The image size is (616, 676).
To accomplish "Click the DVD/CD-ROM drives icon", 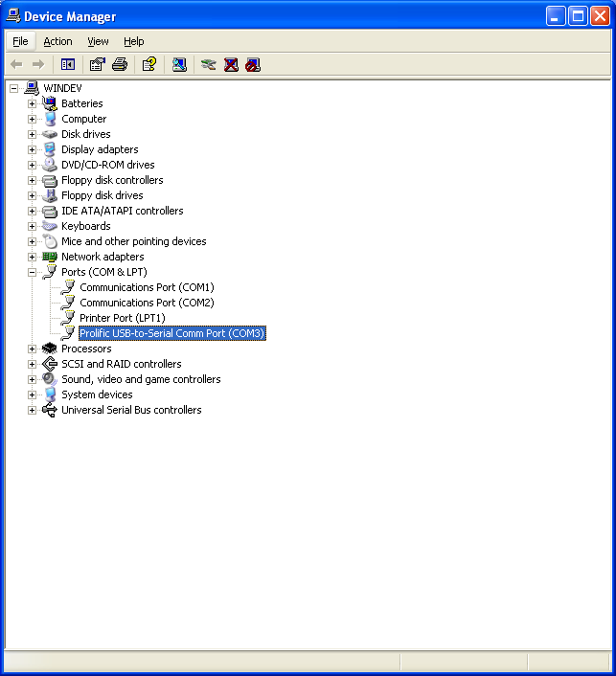I will tap(50, 165).
